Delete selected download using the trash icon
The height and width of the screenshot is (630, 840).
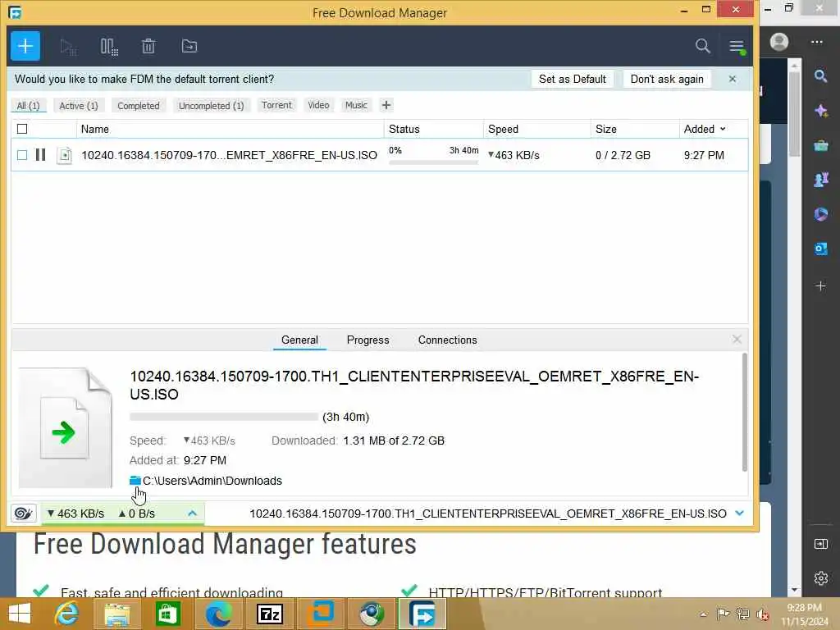[148, 47]
